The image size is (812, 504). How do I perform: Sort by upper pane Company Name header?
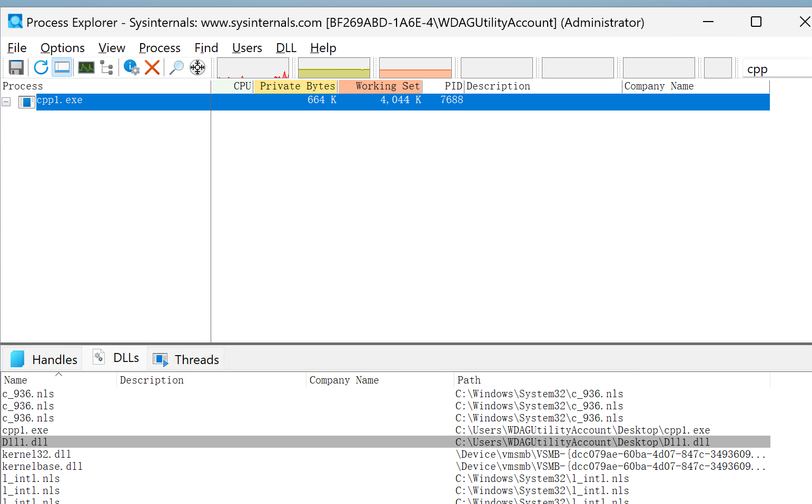696,86
